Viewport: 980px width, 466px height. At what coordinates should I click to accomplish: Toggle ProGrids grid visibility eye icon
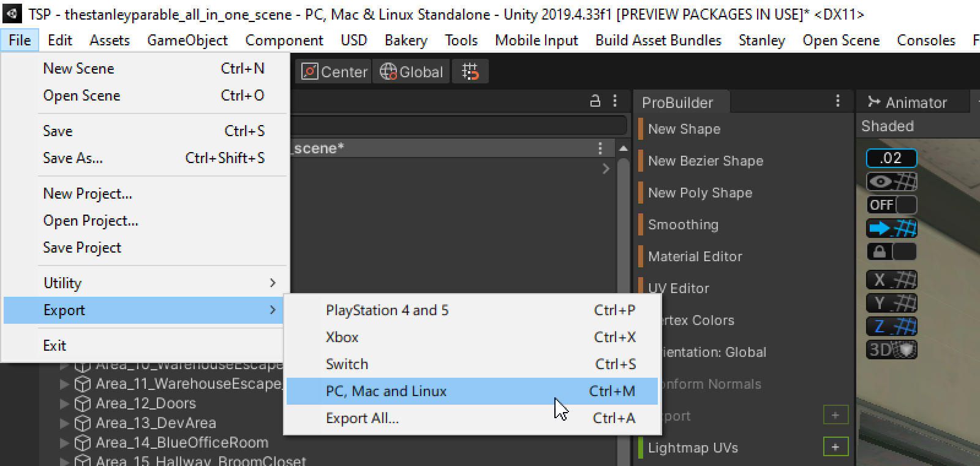coord(891,181)
